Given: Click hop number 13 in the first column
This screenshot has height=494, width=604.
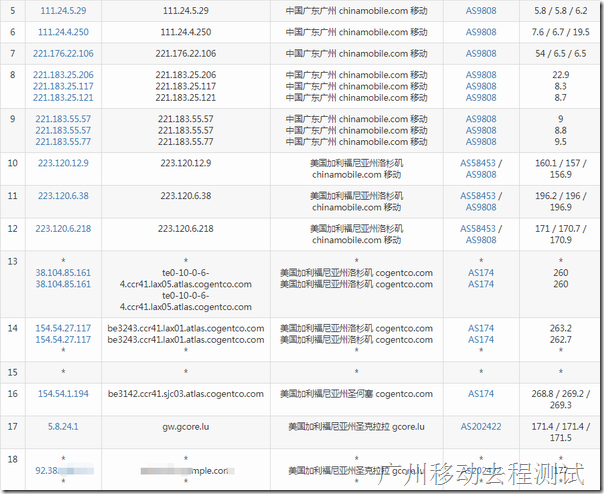Looking at the screenshot, I should [13, 261].
